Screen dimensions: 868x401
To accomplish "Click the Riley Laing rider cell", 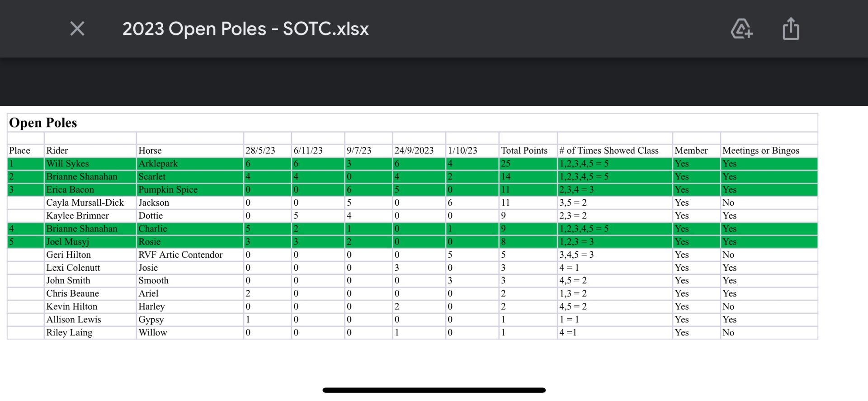I will pos(90,332).
